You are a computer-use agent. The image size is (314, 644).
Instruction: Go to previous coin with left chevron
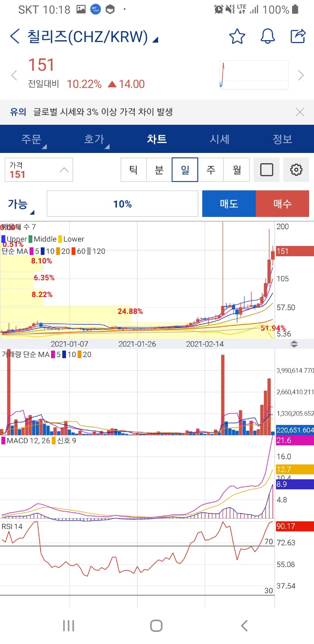click(14, 75)
